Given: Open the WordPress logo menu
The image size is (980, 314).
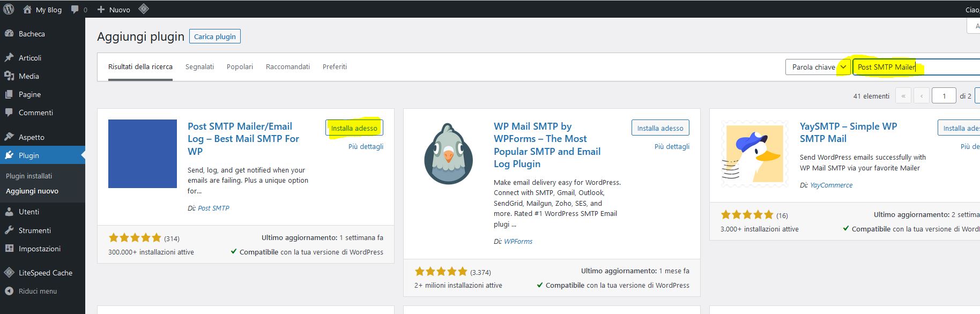Looking at the screenshot, I should pos(9,9).
